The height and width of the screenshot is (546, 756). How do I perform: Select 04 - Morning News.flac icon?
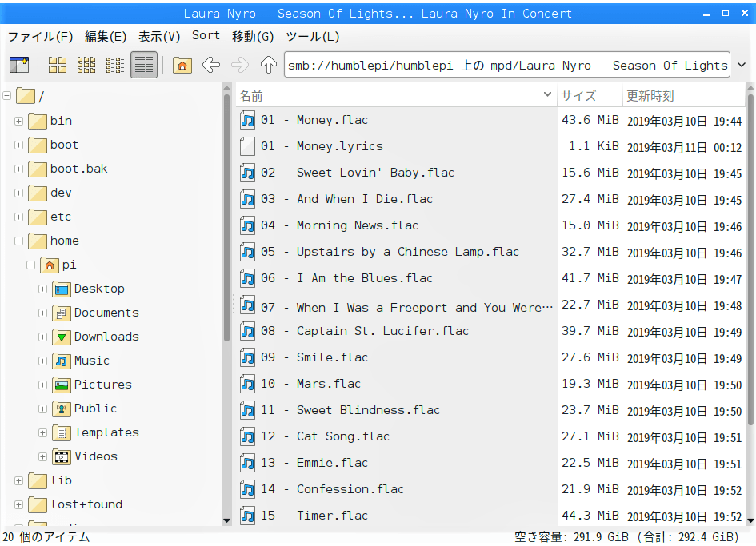pos(248,225)
